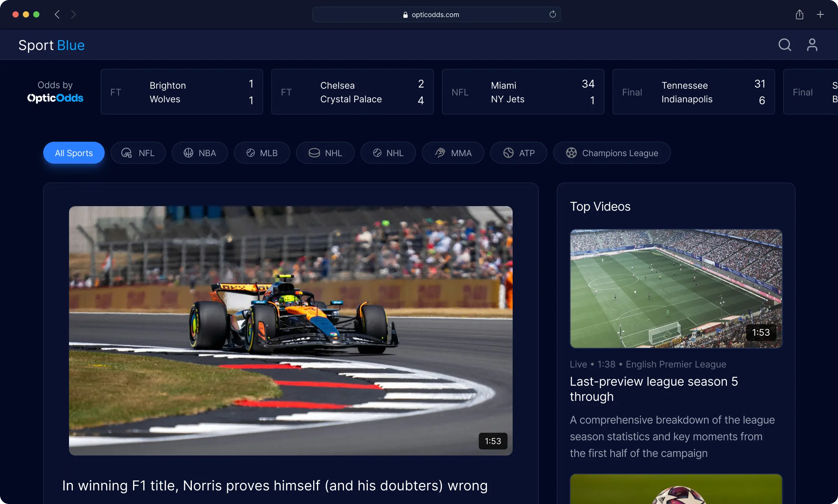The height and width of the screenshot is (504, 838).
Task: Click the OpticOdds logo
Action: point(55,98)
